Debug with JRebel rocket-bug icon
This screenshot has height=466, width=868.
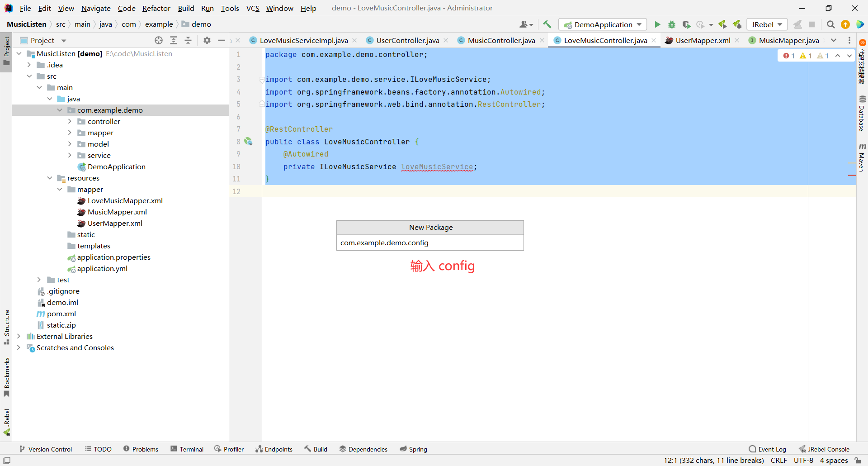point(737,24)
